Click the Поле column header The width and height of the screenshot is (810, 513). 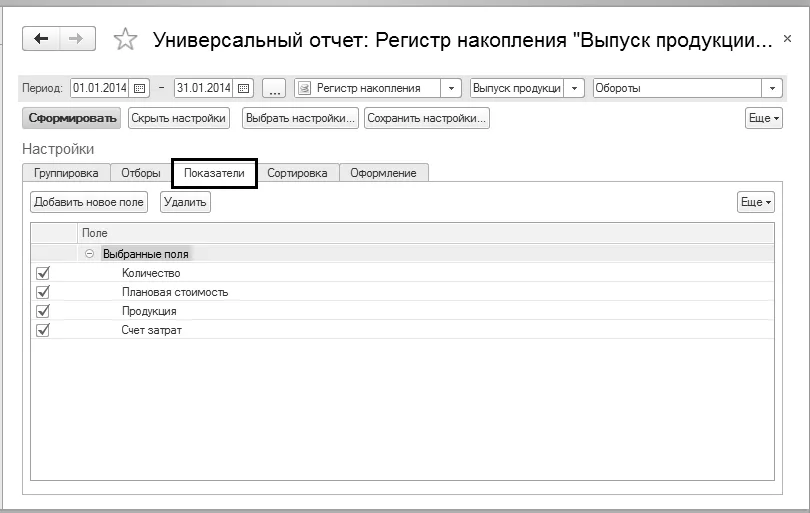click(x=426, y=233)
